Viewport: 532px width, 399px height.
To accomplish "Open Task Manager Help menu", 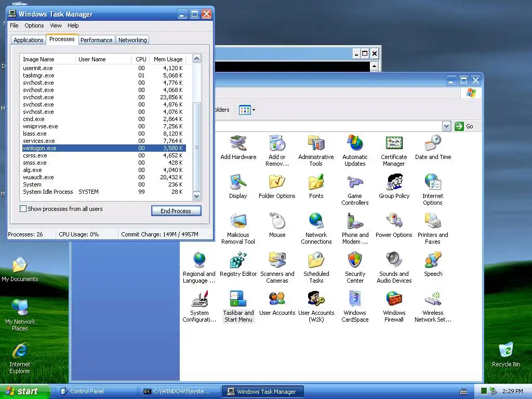I will (73, 25).
